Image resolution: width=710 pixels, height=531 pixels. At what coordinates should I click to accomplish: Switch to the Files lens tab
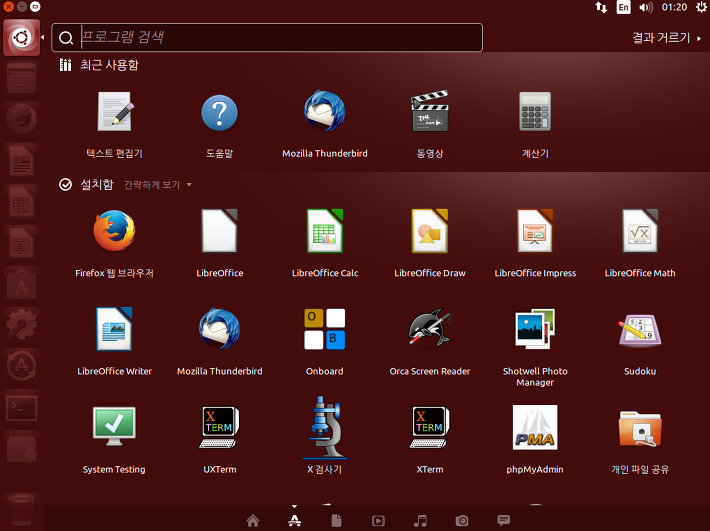(336, 521)
